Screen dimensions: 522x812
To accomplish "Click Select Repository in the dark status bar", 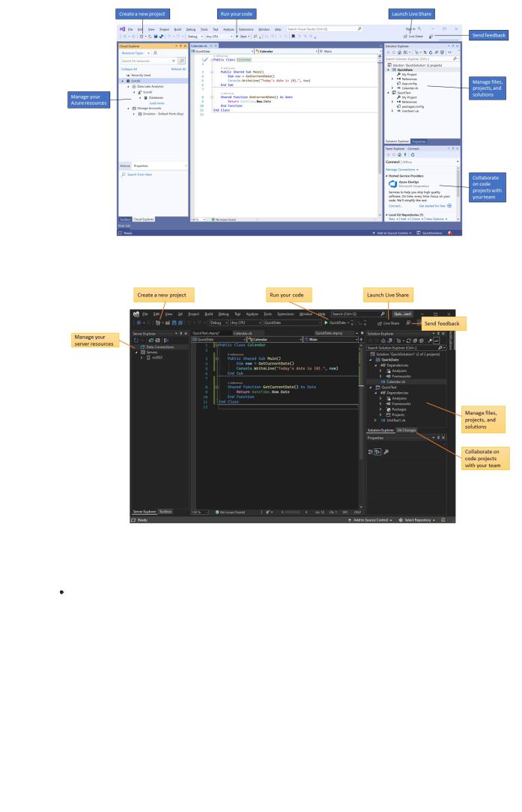I will click(418, 520).
